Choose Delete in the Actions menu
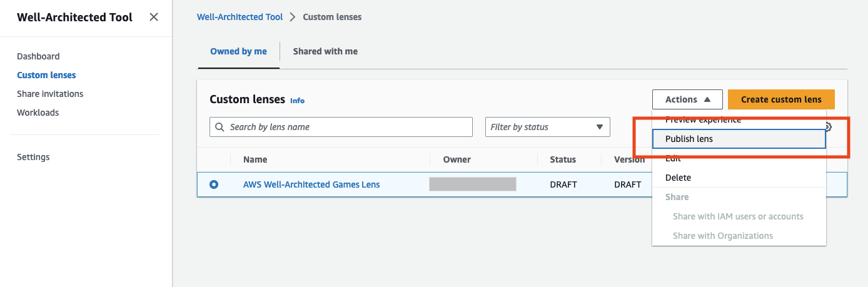868x287 pixels. [x=739, y=178]
